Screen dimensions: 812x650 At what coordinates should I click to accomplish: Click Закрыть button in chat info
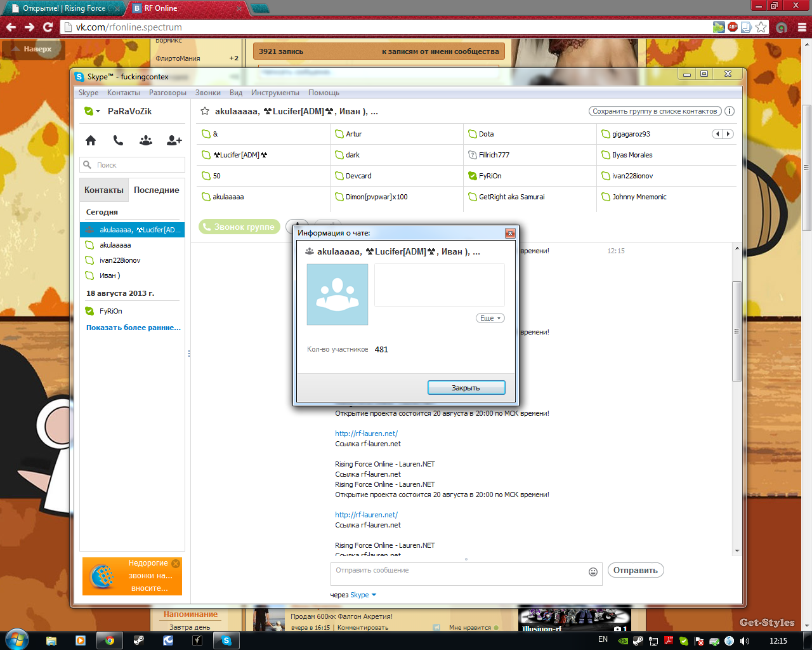466,388
